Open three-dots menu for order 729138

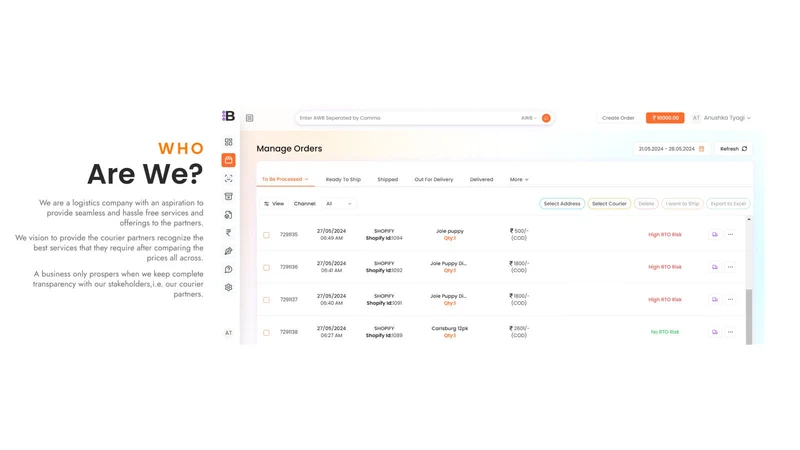[x=731, y=332]
